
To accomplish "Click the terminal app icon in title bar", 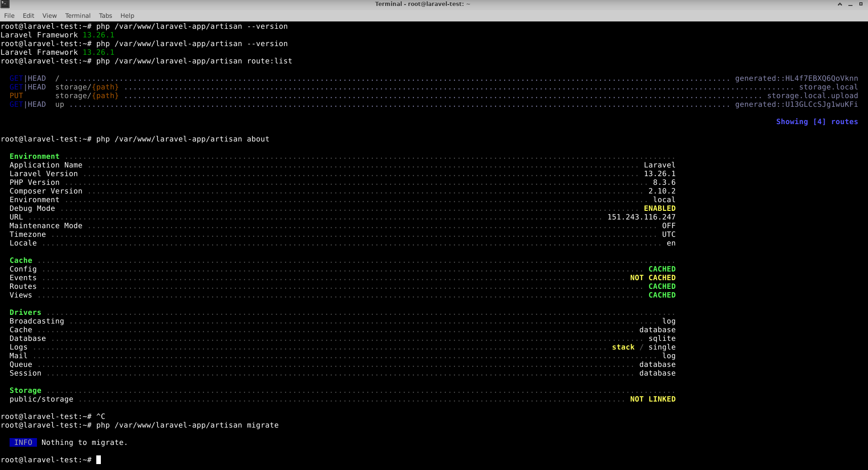I will point(5,4).
